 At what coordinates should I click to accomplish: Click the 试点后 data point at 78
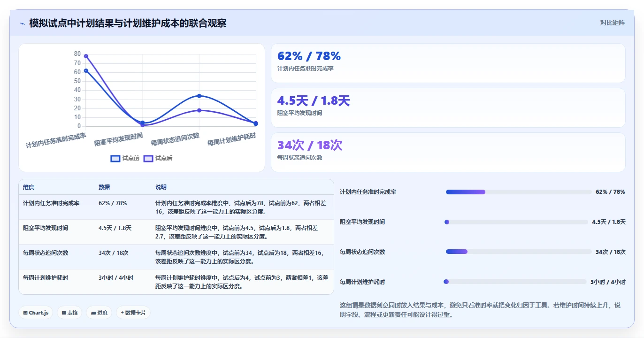pos(86,56)
